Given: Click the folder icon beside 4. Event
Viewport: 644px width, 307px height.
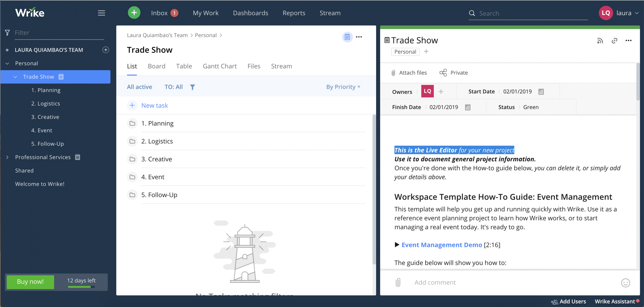Looking at the screenshot, I should click(x=132, y=177).
